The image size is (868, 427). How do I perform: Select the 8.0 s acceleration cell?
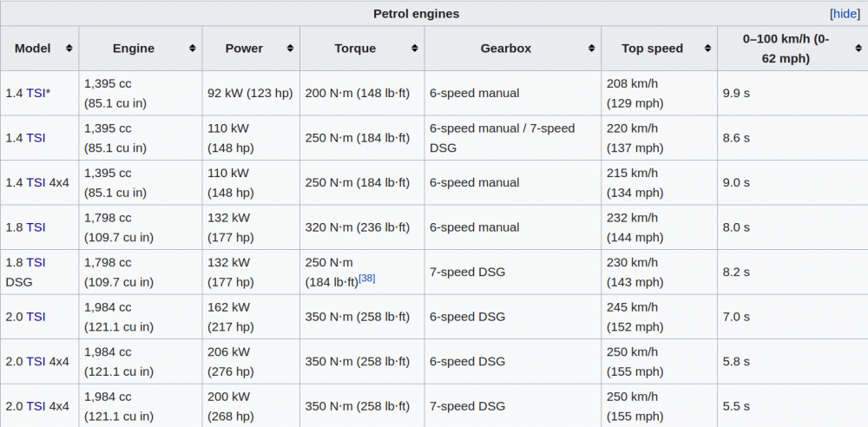pos(792,227)
